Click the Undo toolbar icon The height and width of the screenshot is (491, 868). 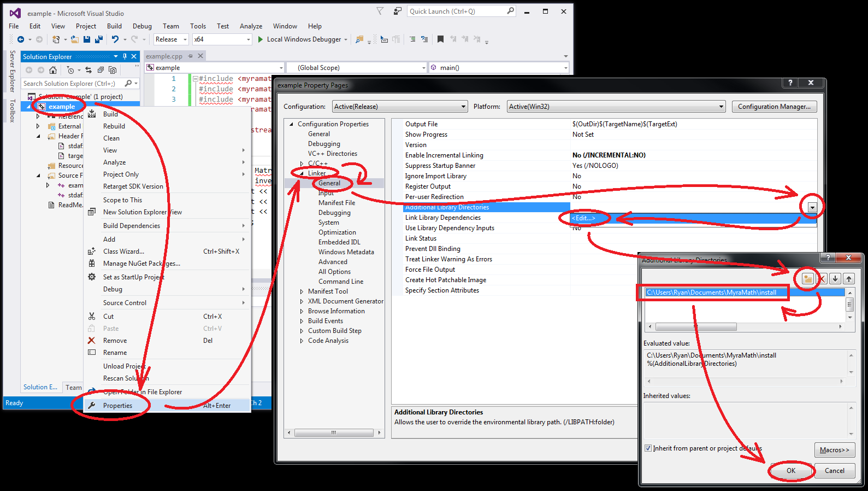[115, 39]
